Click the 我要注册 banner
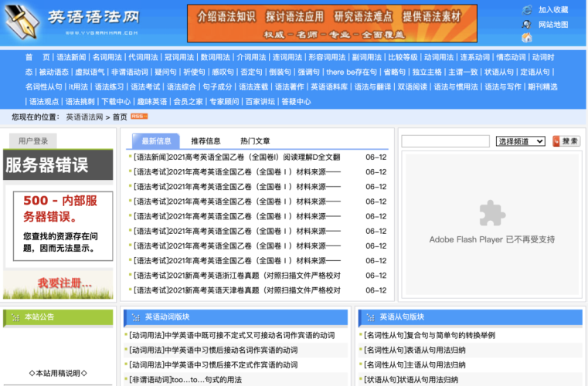Viewport: 588px width, 386px height. (58, 283)
